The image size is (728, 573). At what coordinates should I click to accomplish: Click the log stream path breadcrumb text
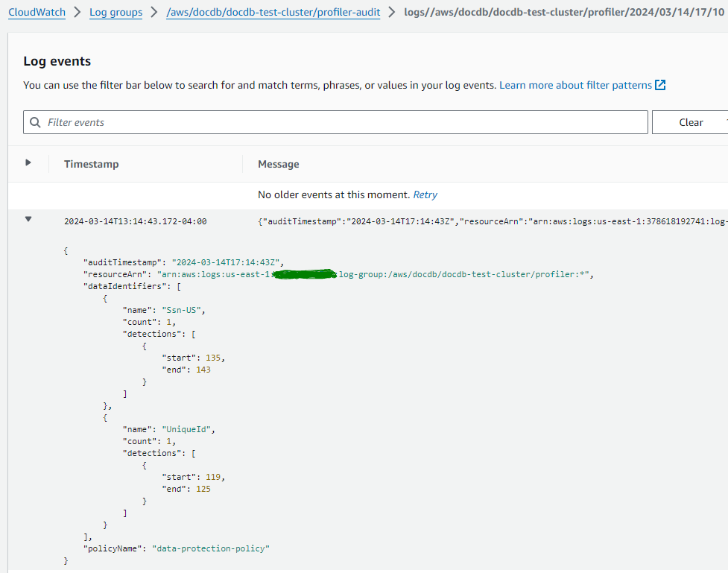tap(563, 12)
